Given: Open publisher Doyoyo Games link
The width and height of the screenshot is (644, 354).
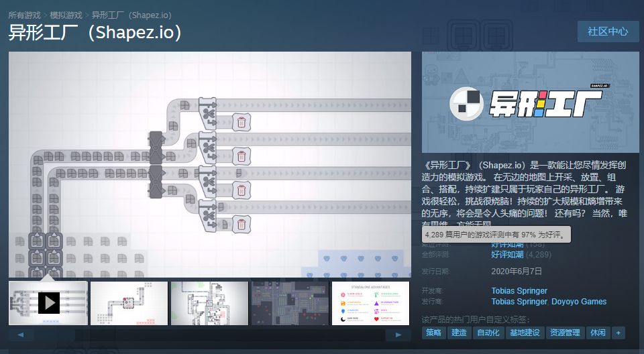Looking at the screenshot, I should point(579,302).
